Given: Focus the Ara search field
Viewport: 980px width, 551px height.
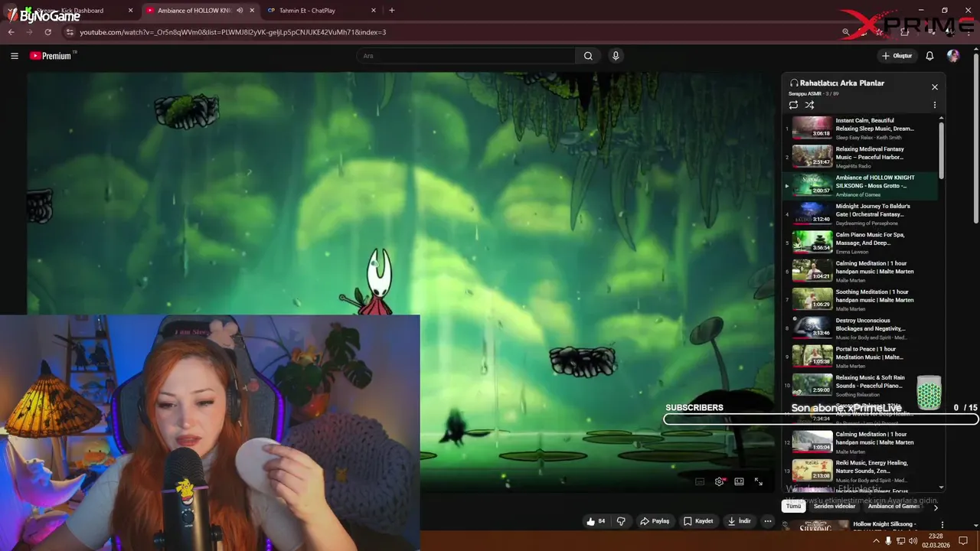Looking at the screenshot, I should tap(465, 56).
